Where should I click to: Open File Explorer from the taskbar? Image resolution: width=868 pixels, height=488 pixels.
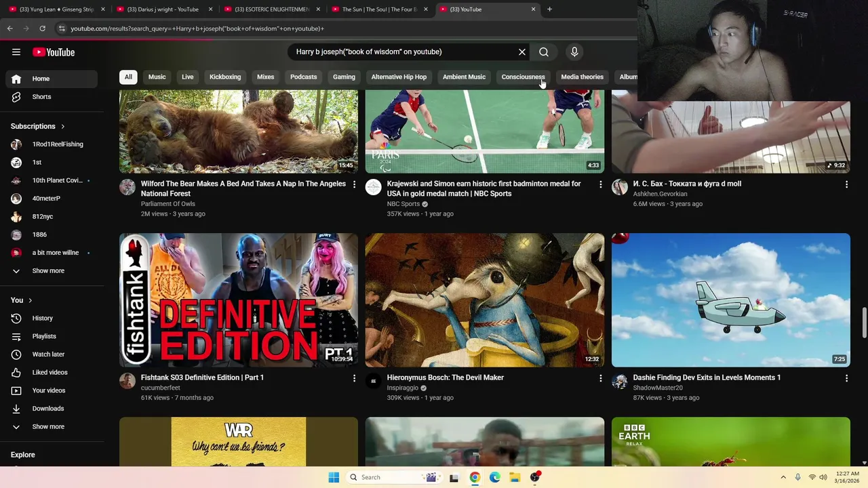[x=515, y=477]
